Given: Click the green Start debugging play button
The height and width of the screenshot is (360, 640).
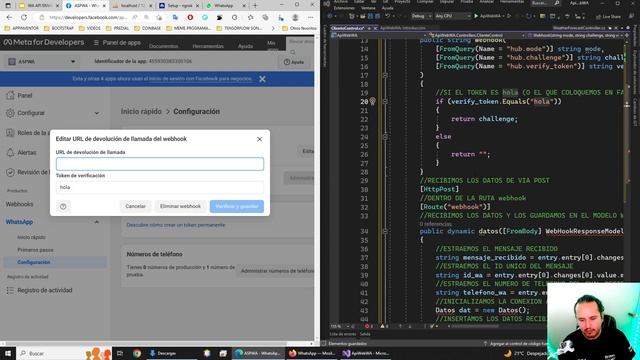Looking at the screenshot, I should click(x=476, y=16).
